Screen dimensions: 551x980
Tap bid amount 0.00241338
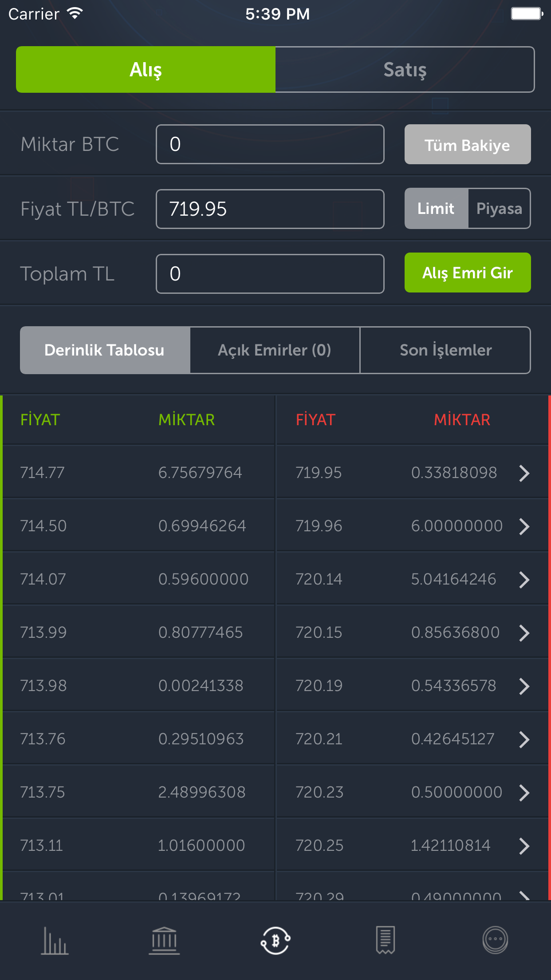tap(201, 686)
